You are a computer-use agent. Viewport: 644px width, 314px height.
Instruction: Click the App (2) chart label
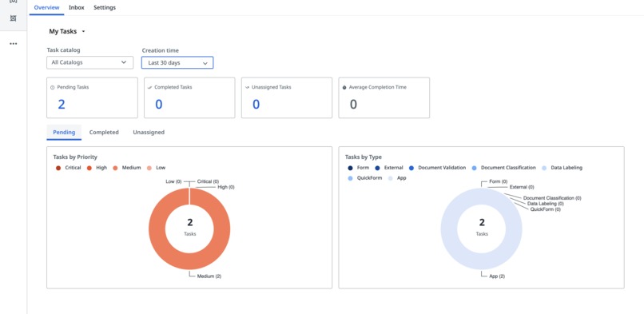click(x=497, y=276)
